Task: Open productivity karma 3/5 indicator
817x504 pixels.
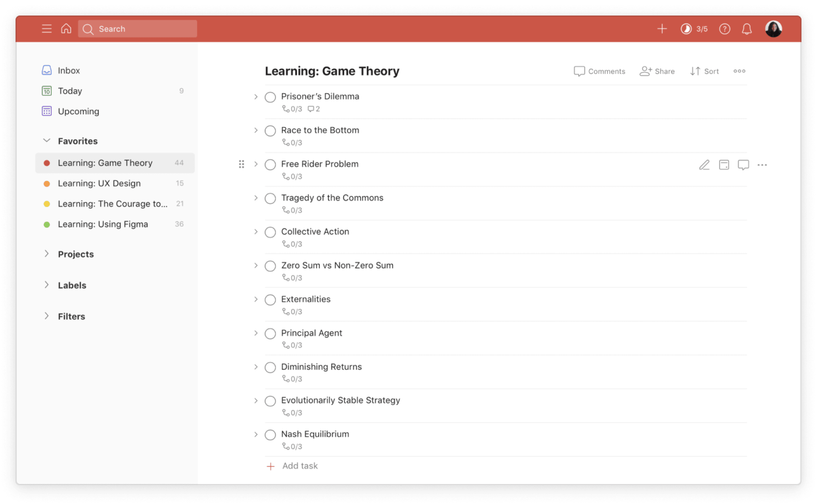Action: (x=694, y=29)
